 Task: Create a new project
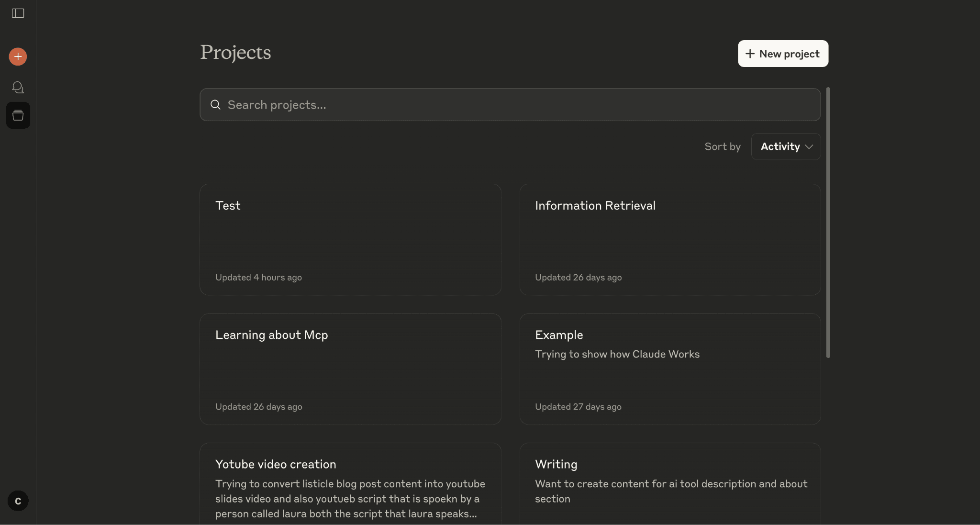782,54
